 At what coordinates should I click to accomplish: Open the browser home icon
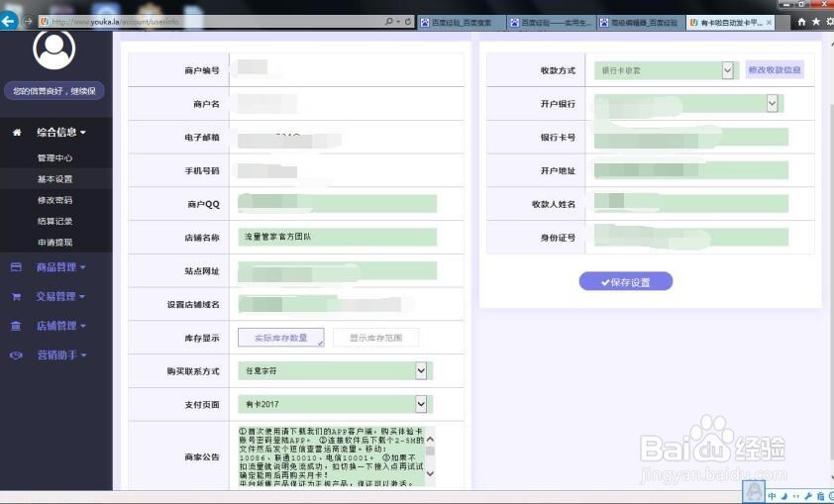[x=801, y=22]
